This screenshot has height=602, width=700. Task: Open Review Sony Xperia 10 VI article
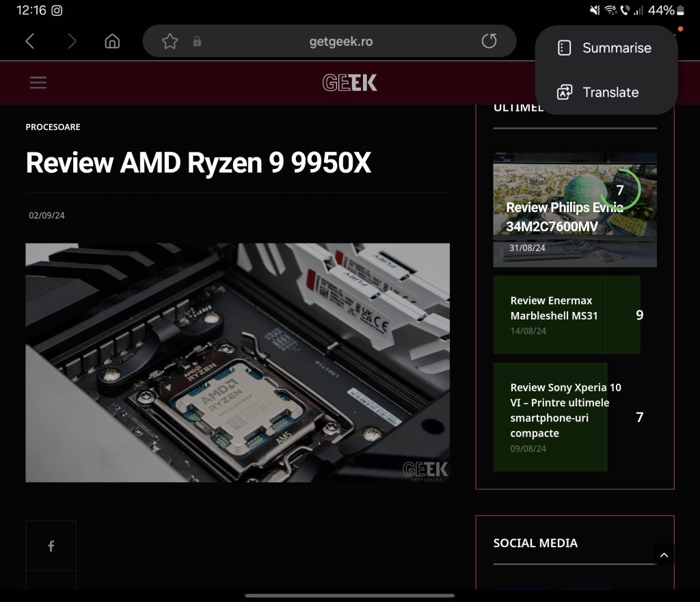tap(567, 417)
